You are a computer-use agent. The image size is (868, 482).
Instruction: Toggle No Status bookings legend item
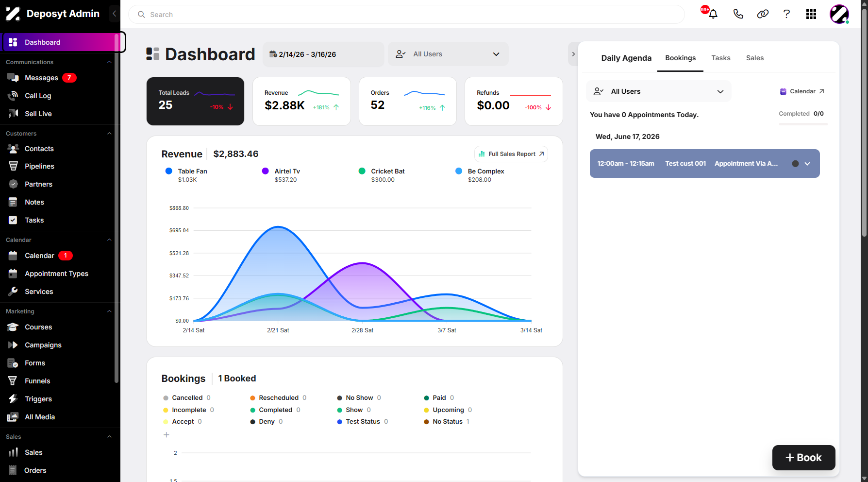pyautogui.click(x=447, y=421)
